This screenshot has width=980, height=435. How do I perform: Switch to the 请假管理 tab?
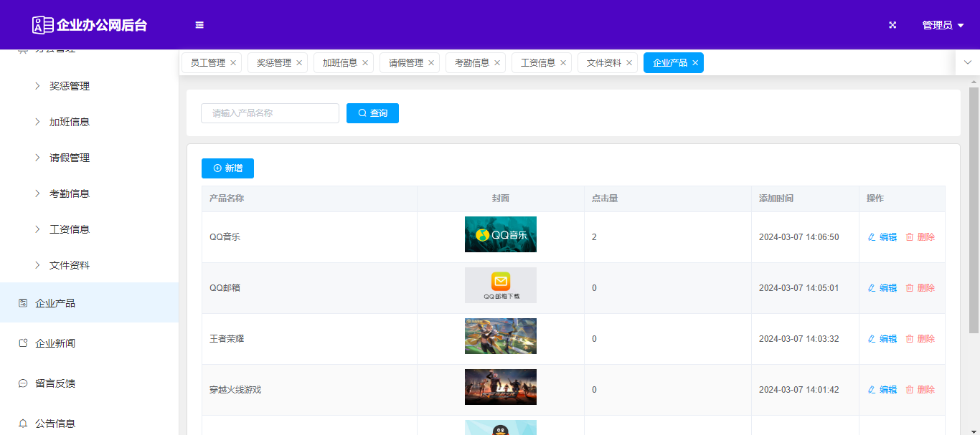[405, 63]
